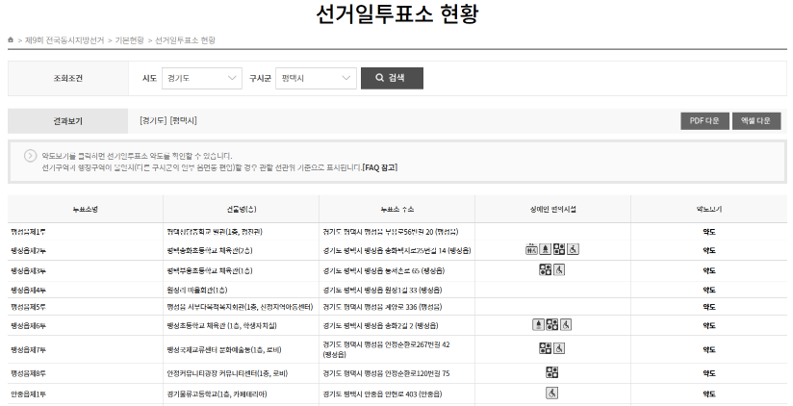The image size is (793, 406).
Task: Click the 건물명(층) column header
Action: tap(241, 209)
